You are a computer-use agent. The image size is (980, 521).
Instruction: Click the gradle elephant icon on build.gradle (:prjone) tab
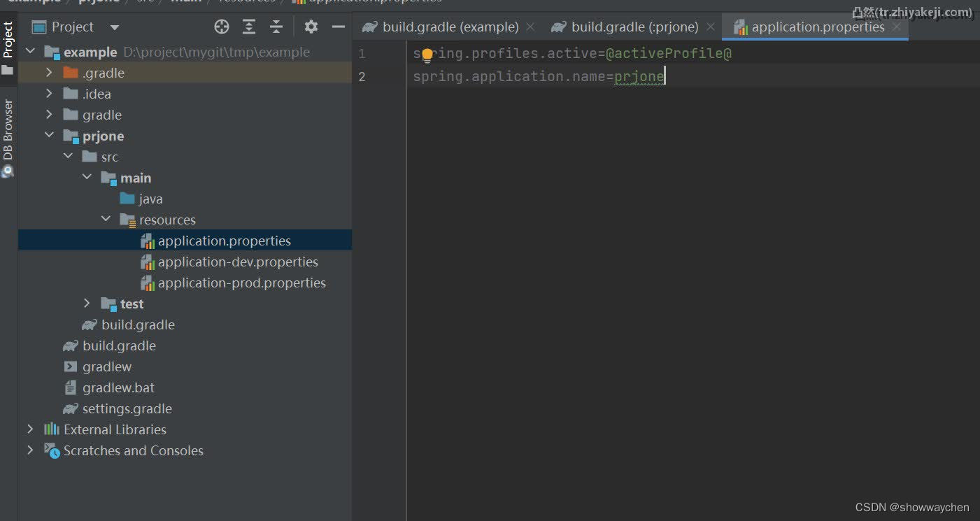[559, 27]
